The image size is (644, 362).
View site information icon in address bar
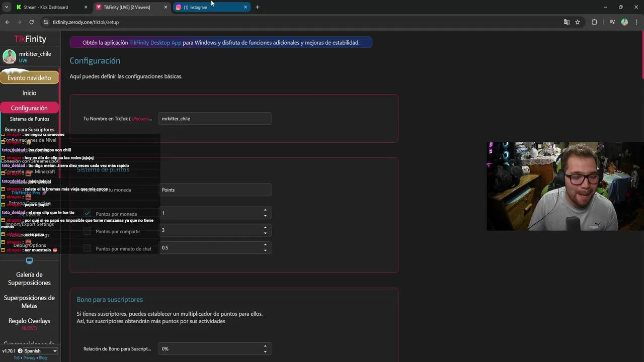(x=46, y=22)
